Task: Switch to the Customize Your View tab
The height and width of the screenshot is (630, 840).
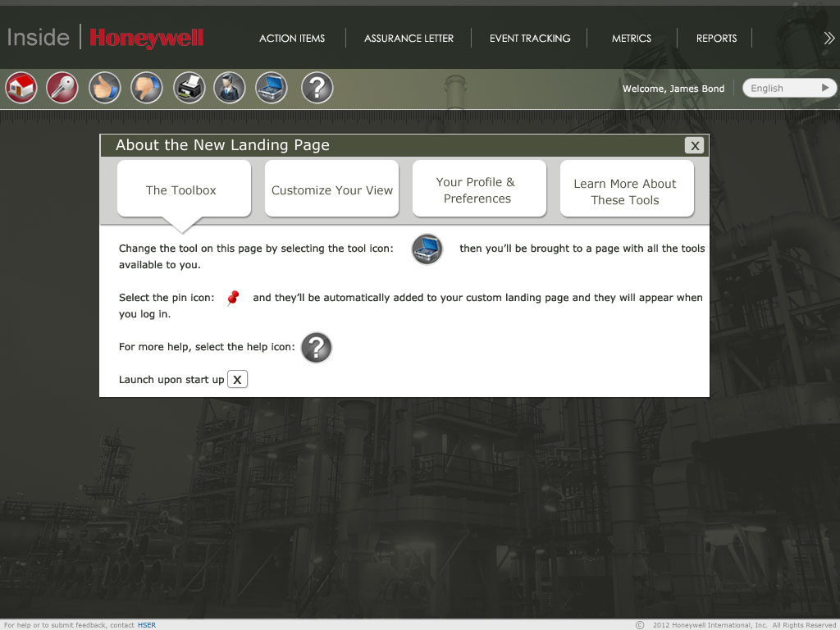Action: tap(332, 189)
